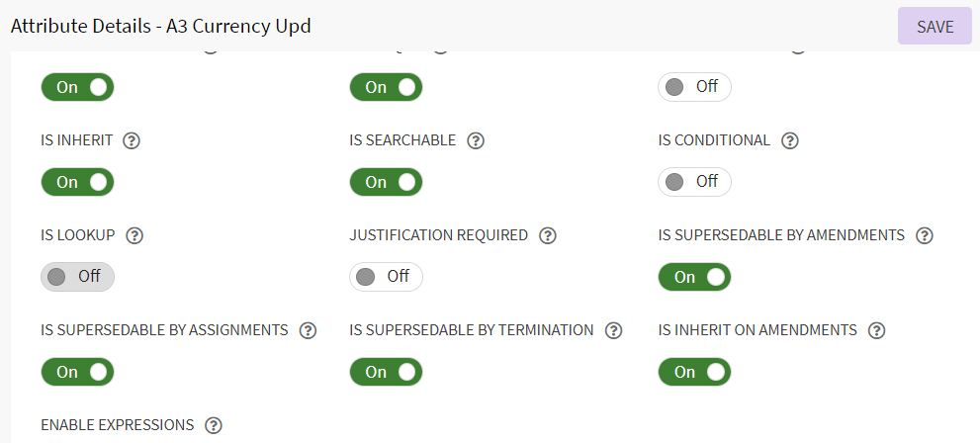Image resolution: width=980 pixels, height=443 pixels.
Task: Open help for Is Supersedable By Assignments
Action: (x=308, y=330)
